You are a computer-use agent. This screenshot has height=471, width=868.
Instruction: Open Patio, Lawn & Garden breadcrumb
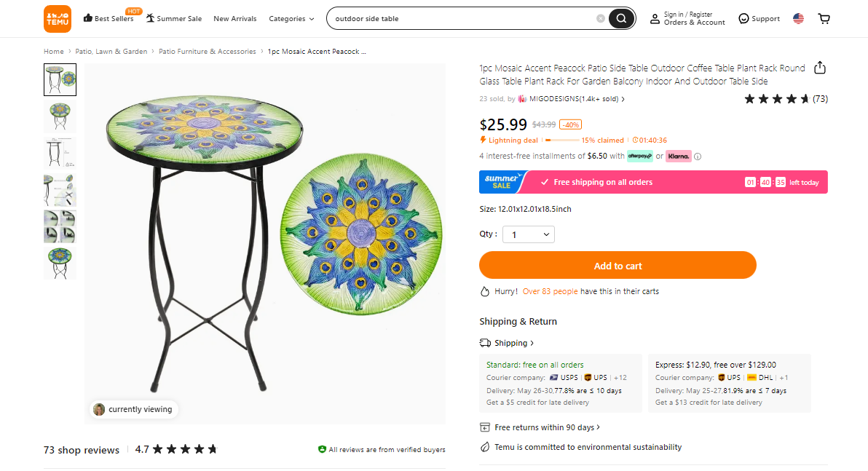coord(111,51)
